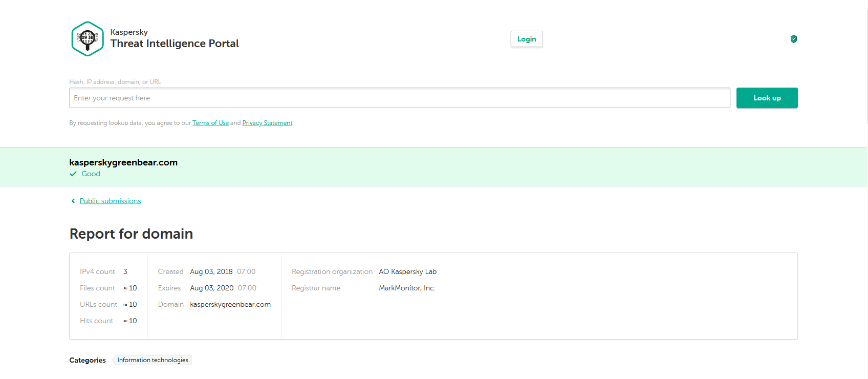The image size is (868, 379).
Task: Click the Threat Intelligence Portal title
Action: coord(175,44)
